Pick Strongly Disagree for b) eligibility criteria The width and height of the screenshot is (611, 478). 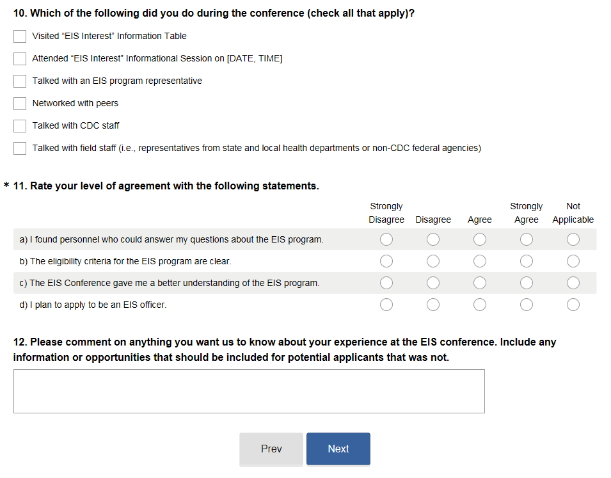pyautogui.click(x=386, y=262)
